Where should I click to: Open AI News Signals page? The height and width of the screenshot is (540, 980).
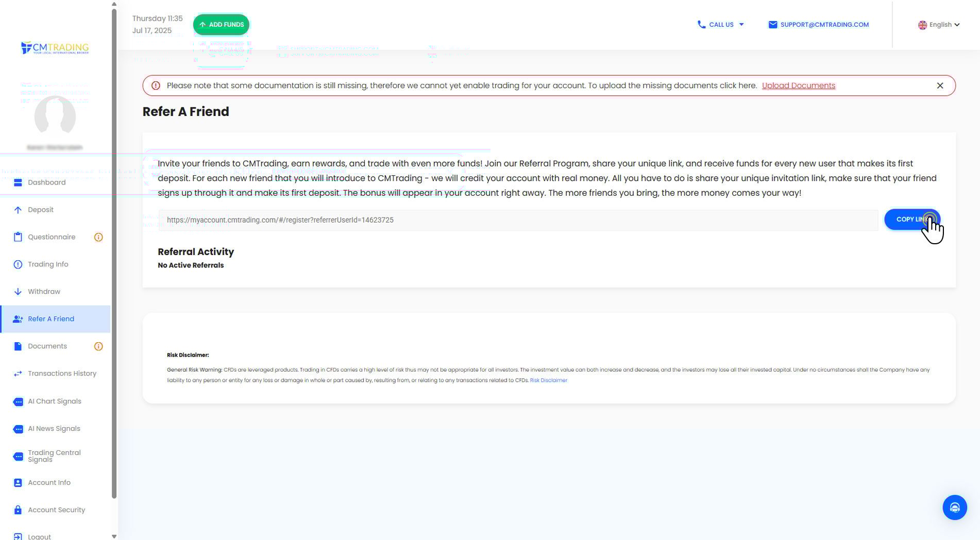pyautogui.click(x=55, y=429)
